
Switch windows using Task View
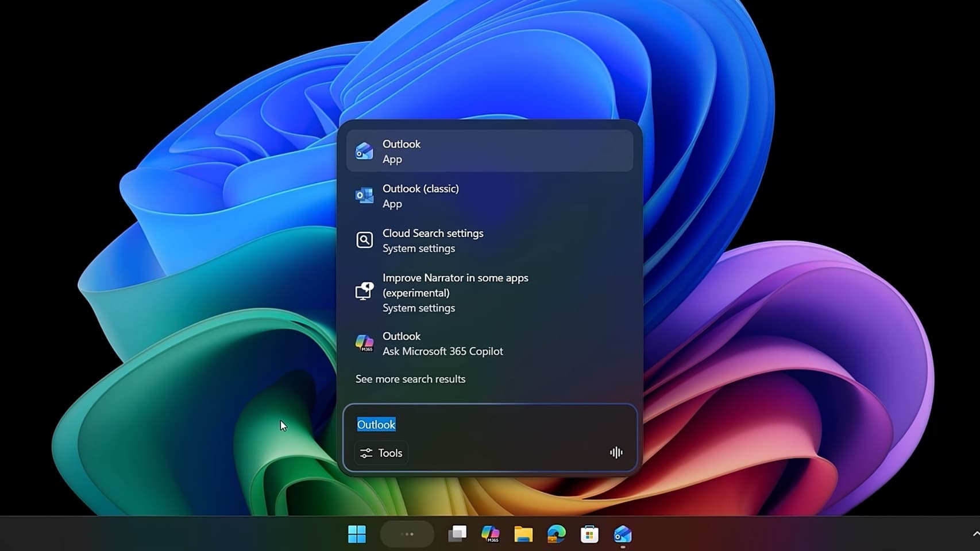457,534
